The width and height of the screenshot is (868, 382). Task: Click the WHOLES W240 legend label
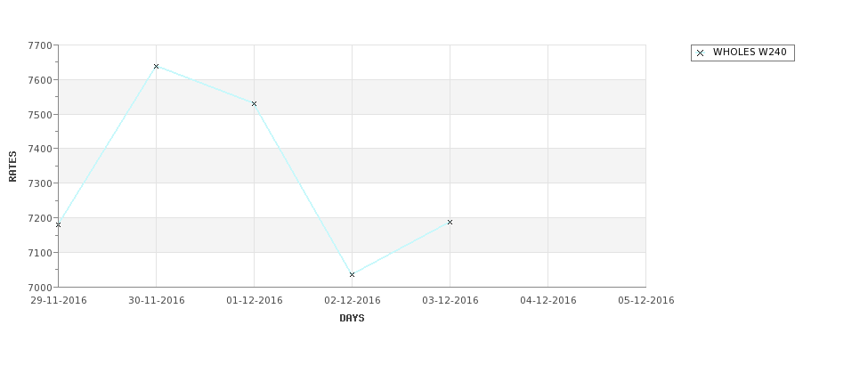[x=750, y=52]
